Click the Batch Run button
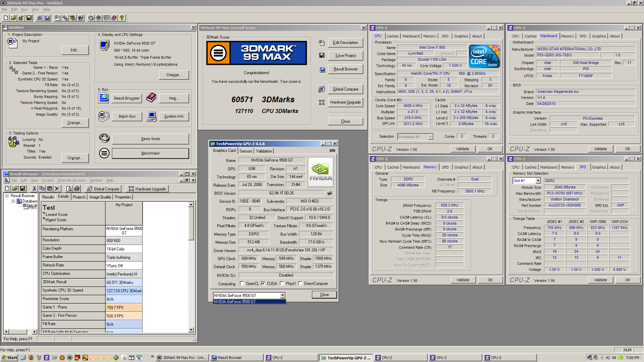This screenshot has width=644, height=362. (x=127, y=116)
